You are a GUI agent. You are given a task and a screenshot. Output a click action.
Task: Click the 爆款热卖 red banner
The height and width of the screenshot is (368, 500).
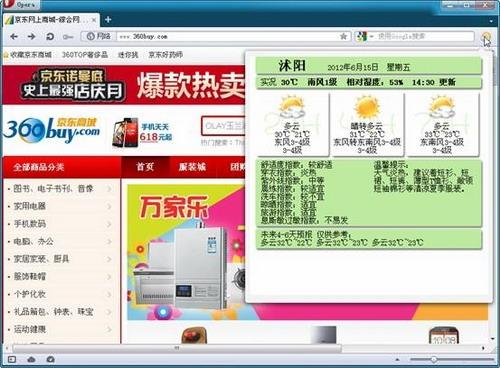(x=190, y=85)
